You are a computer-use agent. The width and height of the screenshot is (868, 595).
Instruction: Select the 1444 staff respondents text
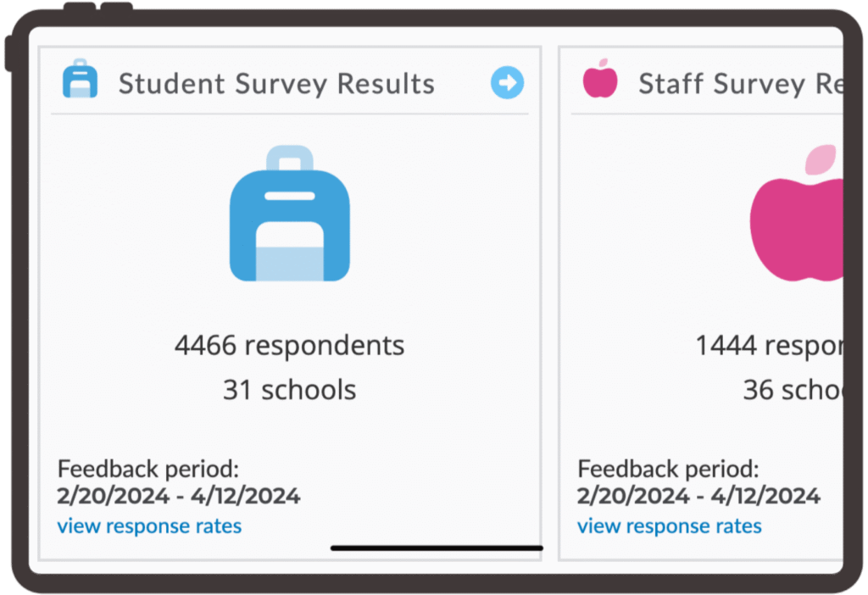point(768,346)
